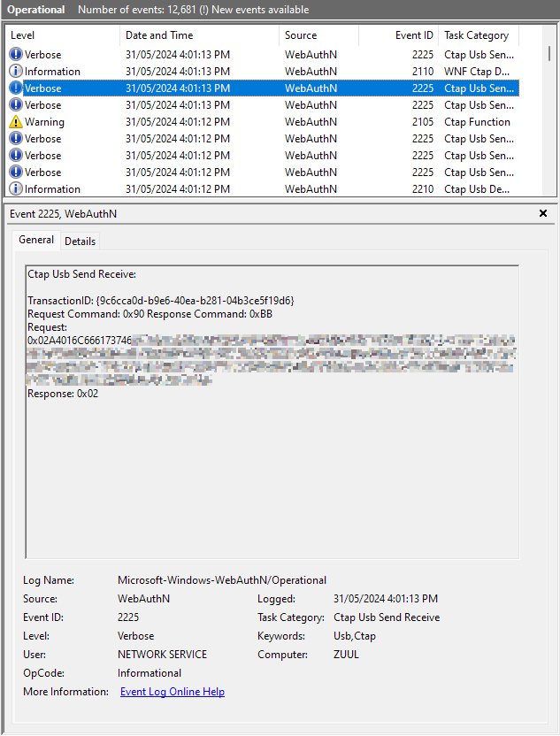Sort events by the Level column header
This screenshot has height=736, width=560.
[x=62, y=35]
